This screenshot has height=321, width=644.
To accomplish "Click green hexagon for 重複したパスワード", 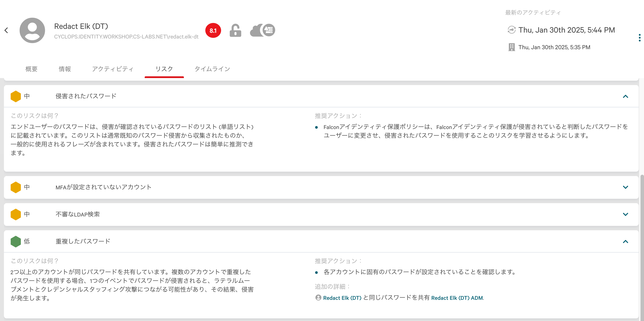I will (16, 241).
